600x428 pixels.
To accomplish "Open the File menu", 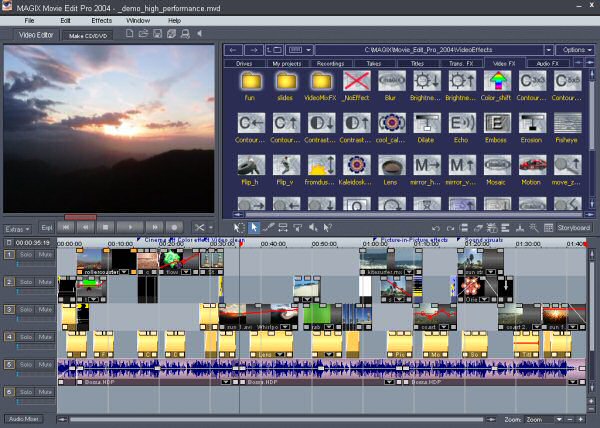I will (x=29, y=21).
